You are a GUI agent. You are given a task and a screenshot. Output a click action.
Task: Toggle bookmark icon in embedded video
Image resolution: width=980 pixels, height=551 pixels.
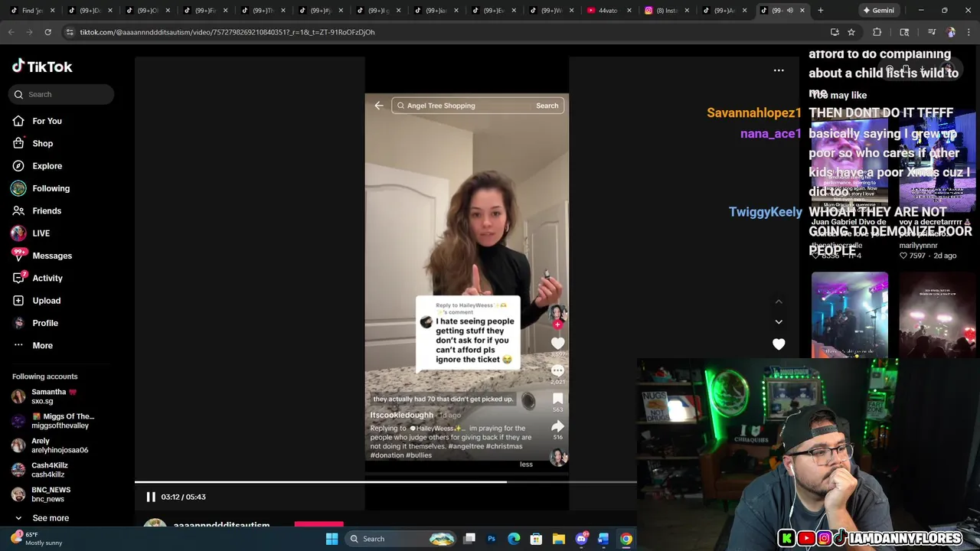point(557,399)
